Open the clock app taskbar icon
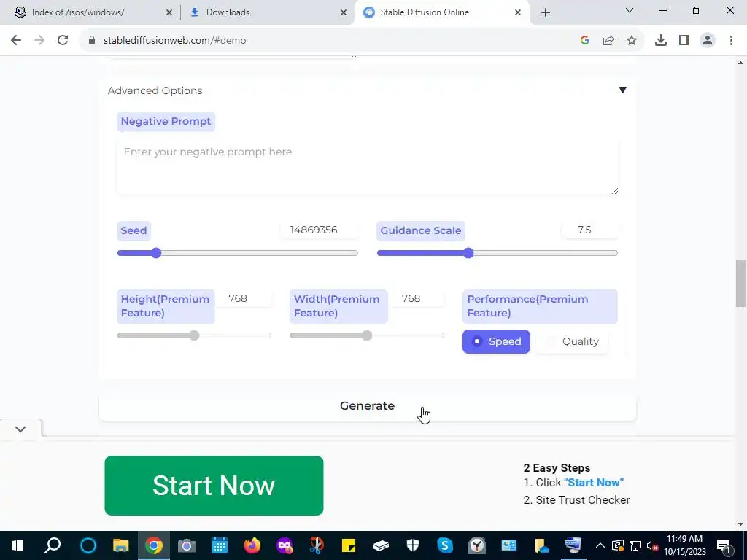Screen dimensions: 747x560 click(x=477, y=545)
